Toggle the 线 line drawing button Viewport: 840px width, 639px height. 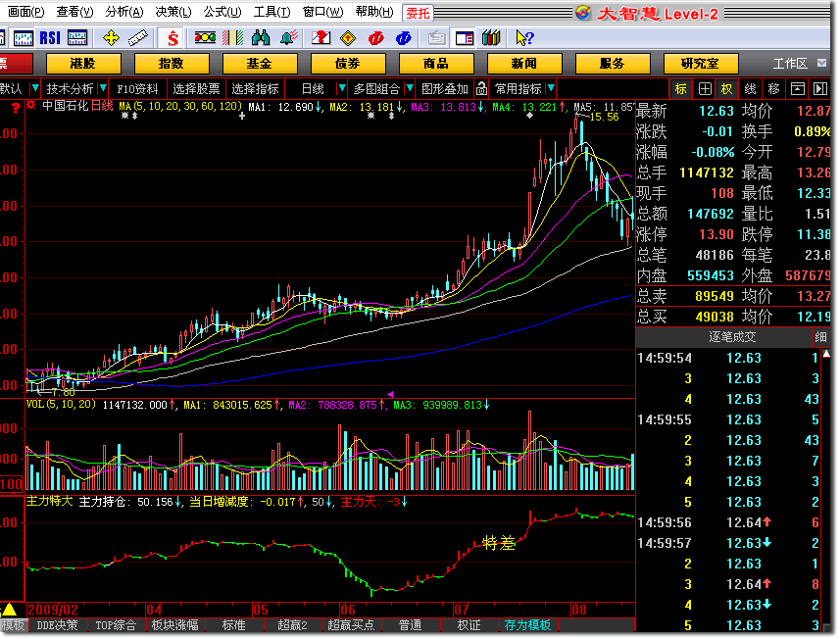pos(751,89)
